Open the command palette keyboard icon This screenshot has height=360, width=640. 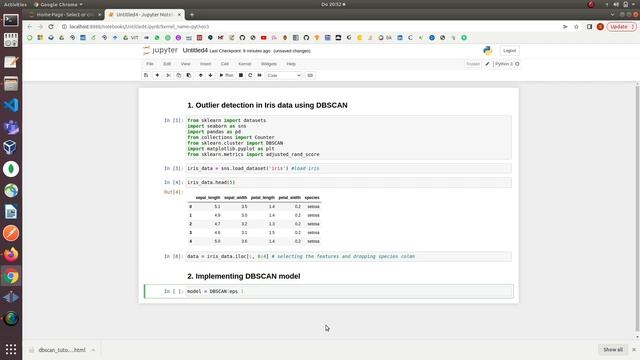[x=310, y=76]
